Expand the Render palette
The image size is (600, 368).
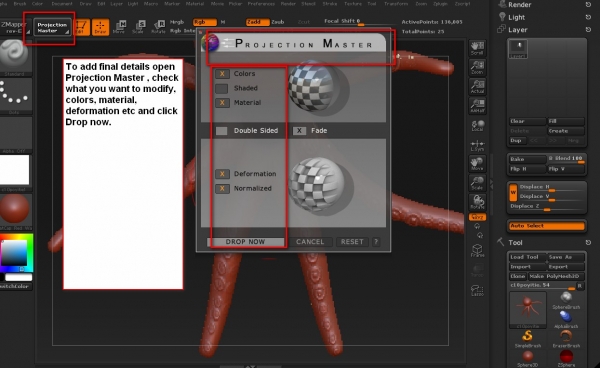pos(519,5)
